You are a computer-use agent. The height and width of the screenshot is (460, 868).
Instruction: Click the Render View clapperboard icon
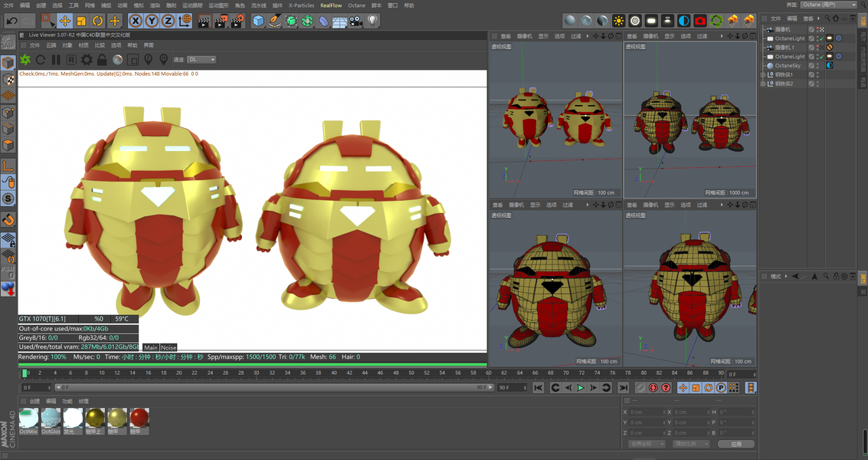[205, 21]
